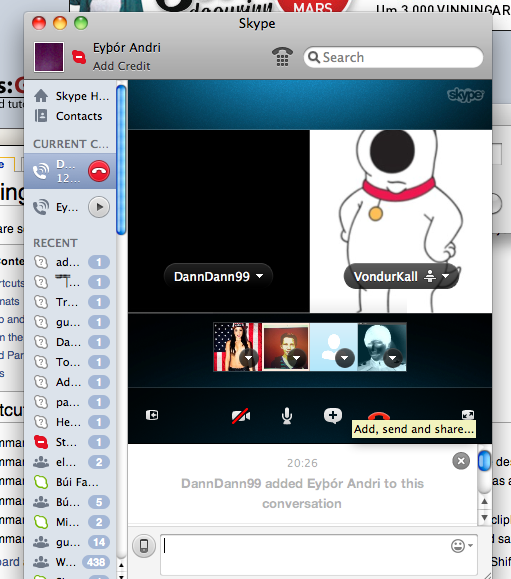Image resolution: width=511 pixels, height=579 pixels.
Task: Open the recent conversation 'To...'
Action: click(71, 362)
